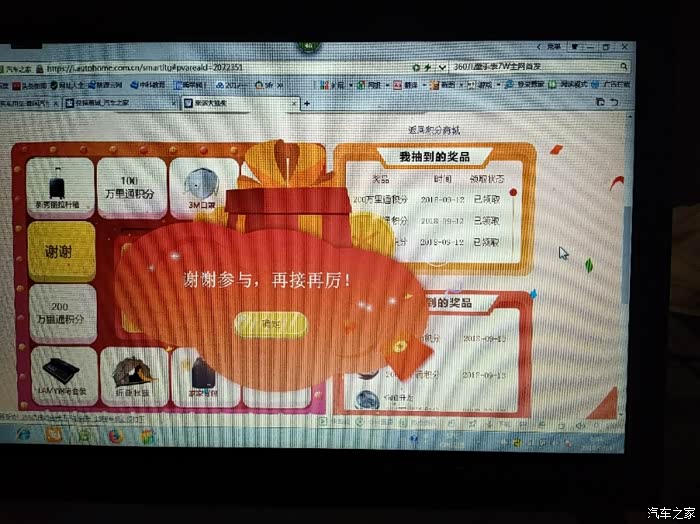Click the 我抽到的奖品 panel header

coord(434,157)
